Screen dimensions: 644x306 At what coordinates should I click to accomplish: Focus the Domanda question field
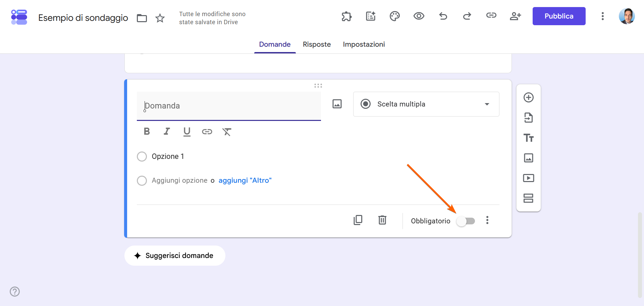click(229, 106)
